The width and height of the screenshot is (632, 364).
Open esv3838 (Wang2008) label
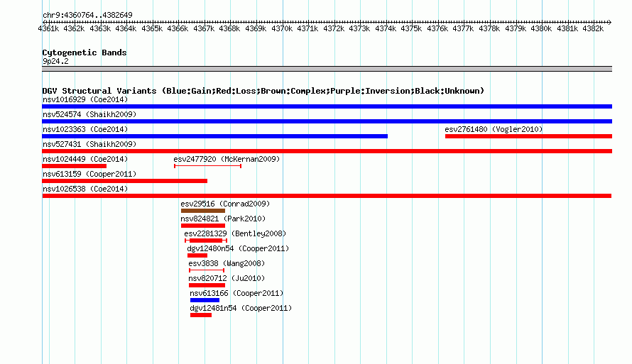[x=227, y=263]
